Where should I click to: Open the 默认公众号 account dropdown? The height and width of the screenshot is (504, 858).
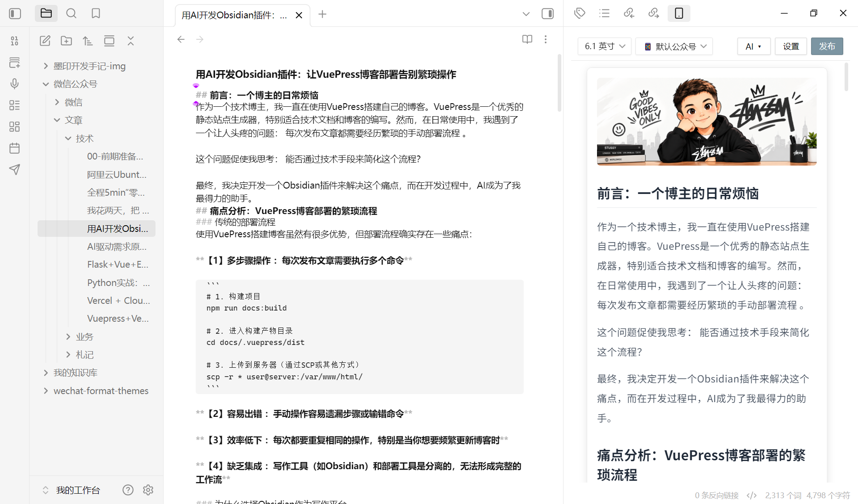click(674, 46)
